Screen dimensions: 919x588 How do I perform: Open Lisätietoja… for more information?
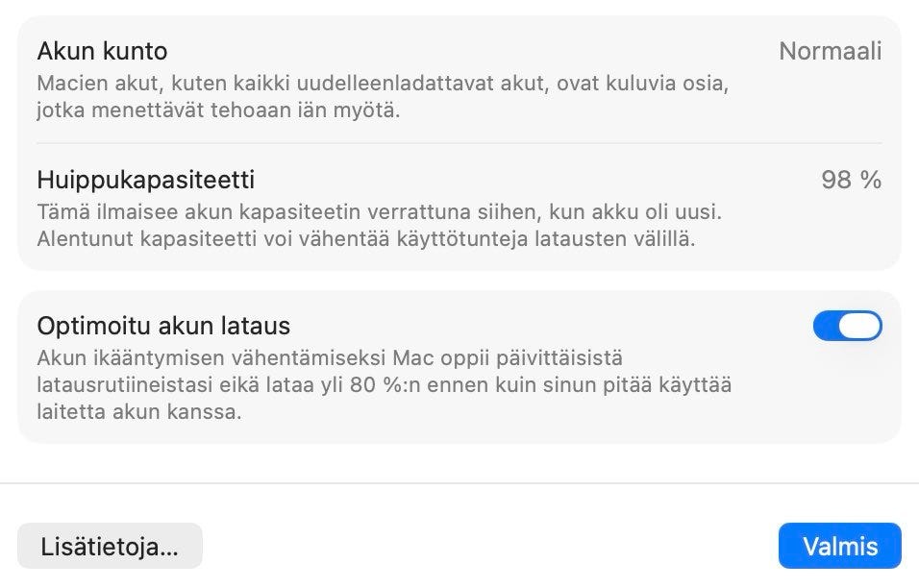110,547
